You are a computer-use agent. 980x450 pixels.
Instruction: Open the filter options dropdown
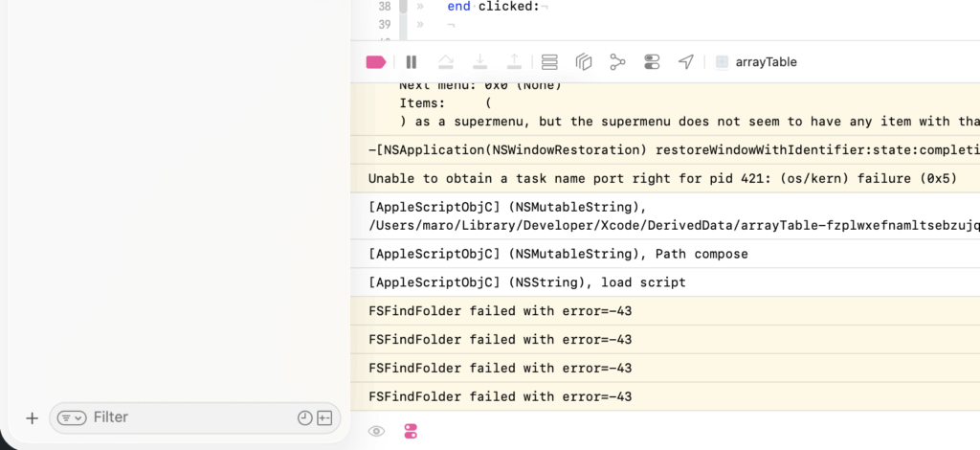tap(72, 418)
